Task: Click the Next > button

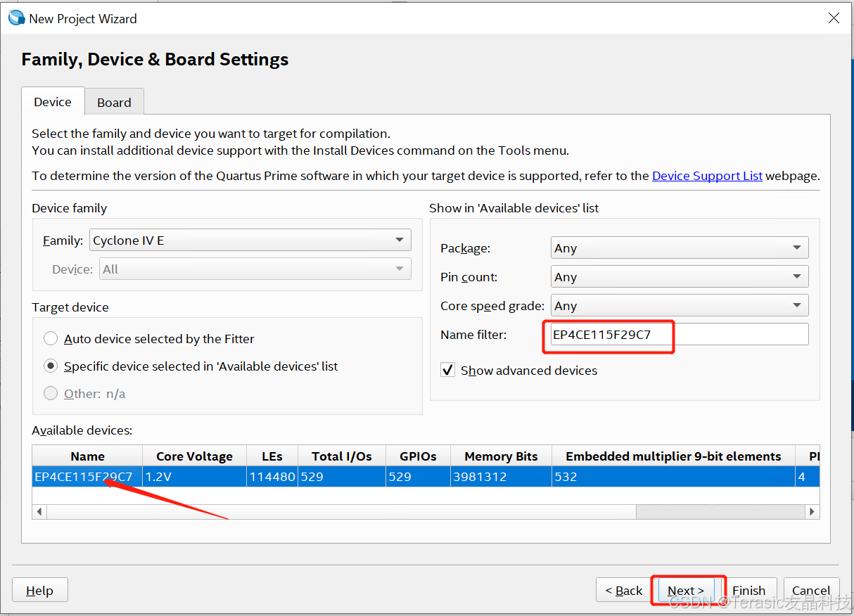Action: coord(686,590)
